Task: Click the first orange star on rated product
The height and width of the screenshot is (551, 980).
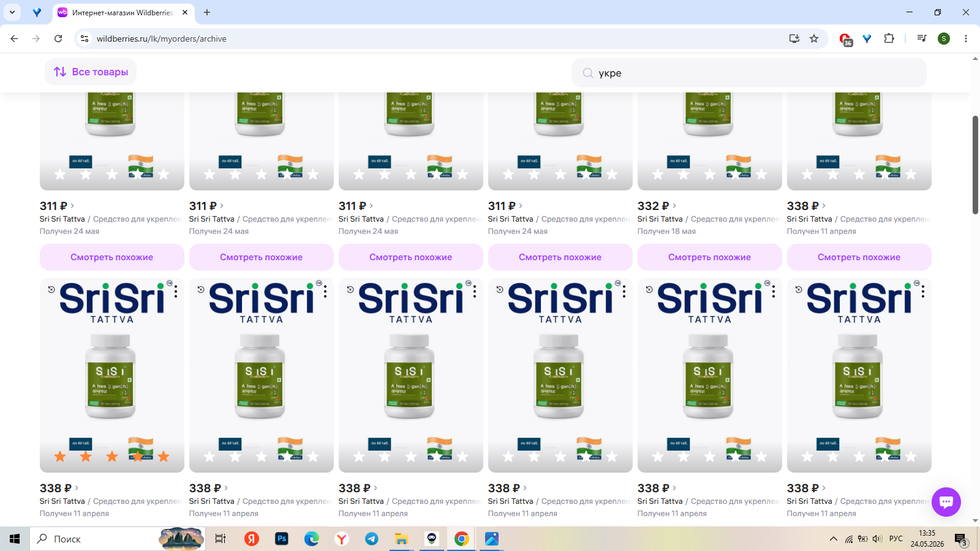Action: (60, 456)
